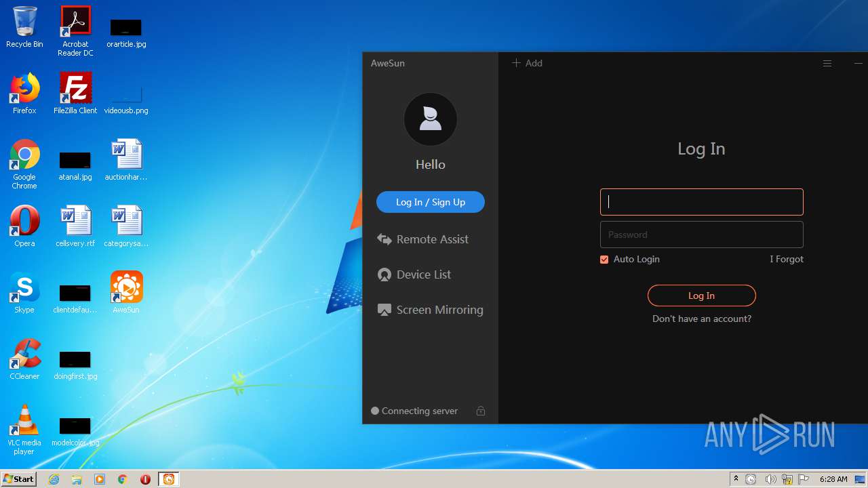Screen dimensions: 868x488
Task: Select the modelcolor.jpg desktop file
Action: [x=75, y=431]
